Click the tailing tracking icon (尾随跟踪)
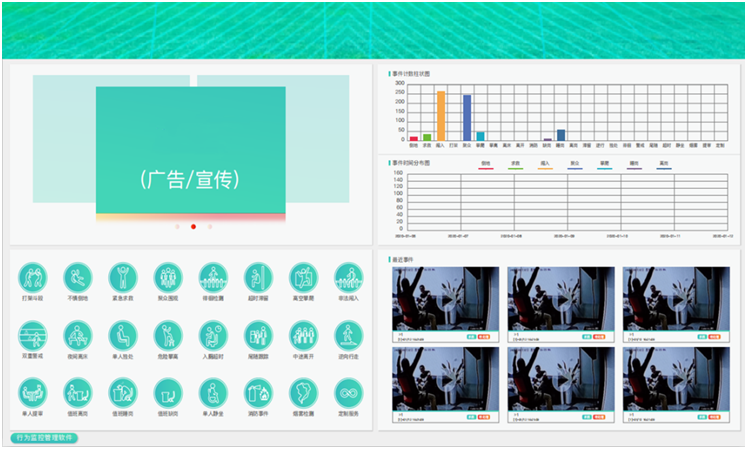Image resolution: width=747 pixels, height=449 pixels. (x=258, y=334)
